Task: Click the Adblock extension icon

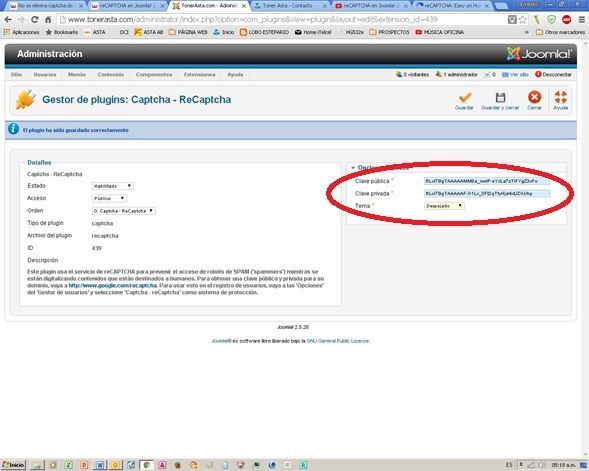Action: point(566,20)
